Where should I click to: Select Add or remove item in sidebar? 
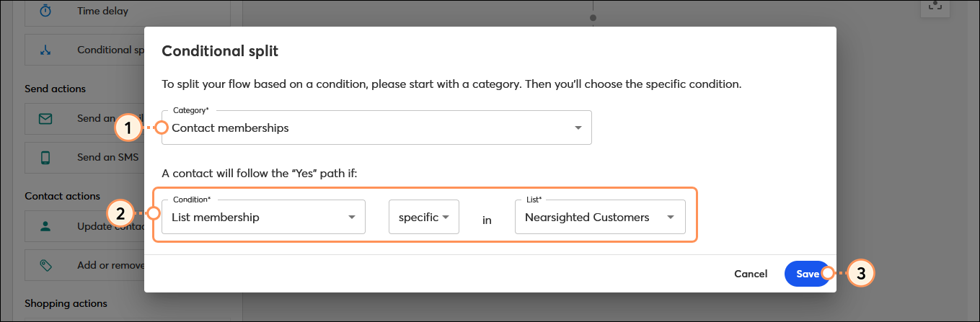[84, 265]
